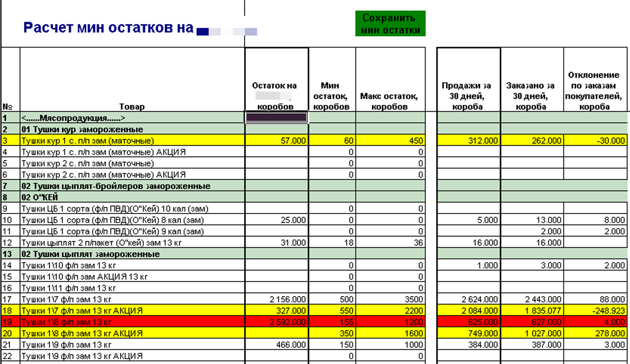Select sales cell 312.000
Screen dimensions: 630x364
469,141
